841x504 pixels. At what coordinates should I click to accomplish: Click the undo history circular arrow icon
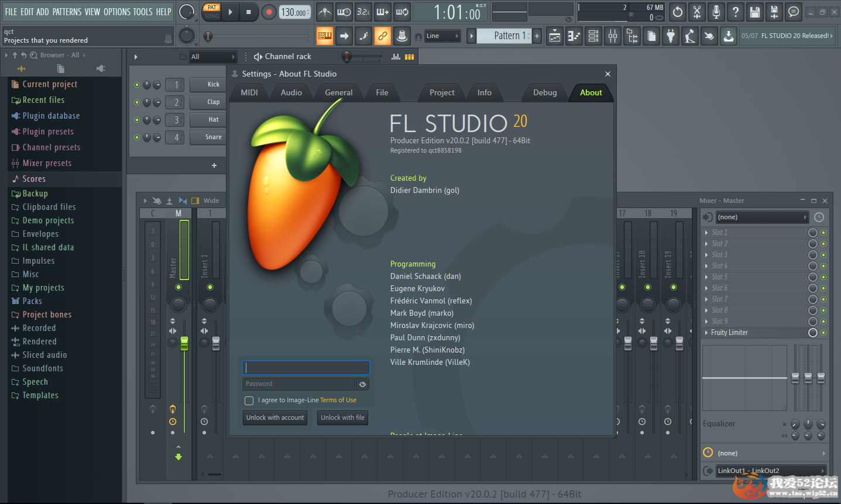[x=678, y=12]
